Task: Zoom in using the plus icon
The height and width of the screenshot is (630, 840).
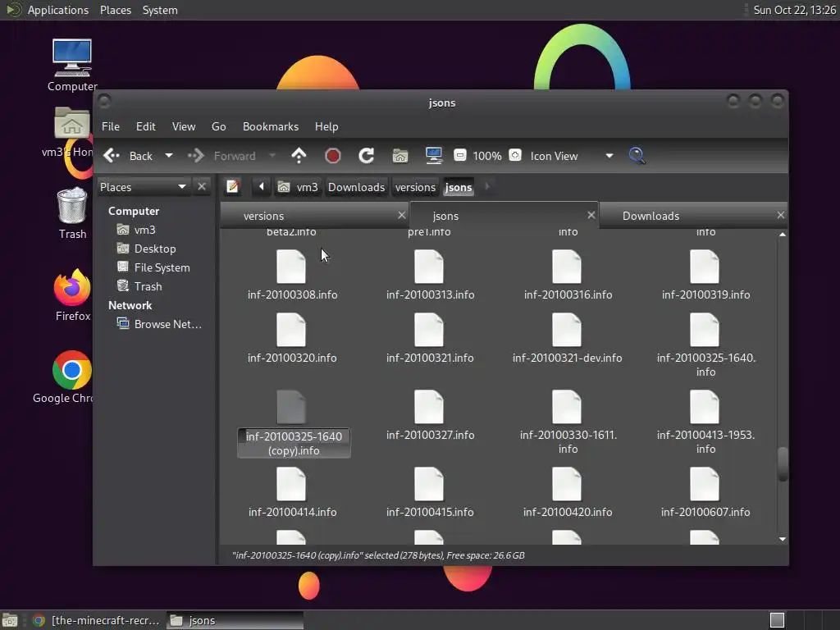Action: click(x=515, y=155)
